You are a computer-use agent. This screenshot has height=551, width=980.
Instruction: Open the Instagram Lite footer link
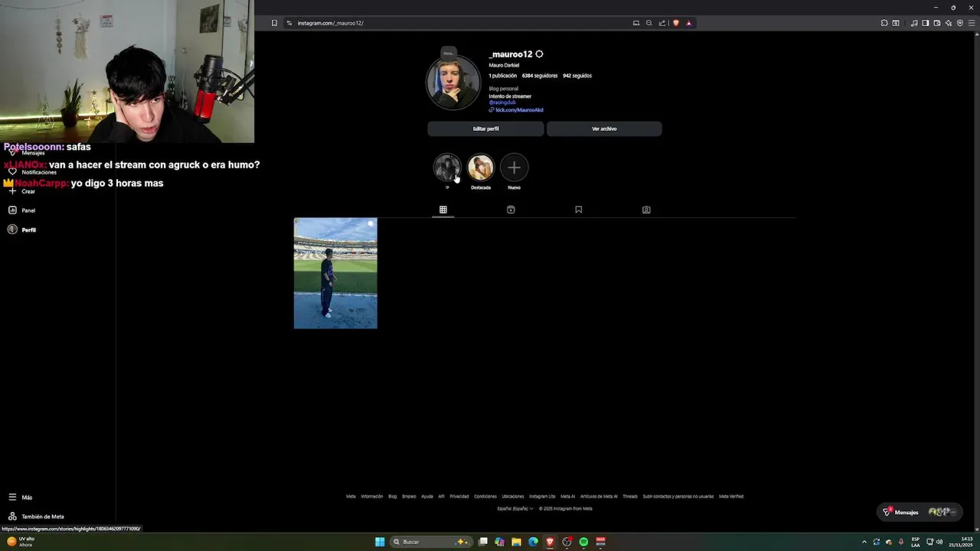[x=542, y=496]
